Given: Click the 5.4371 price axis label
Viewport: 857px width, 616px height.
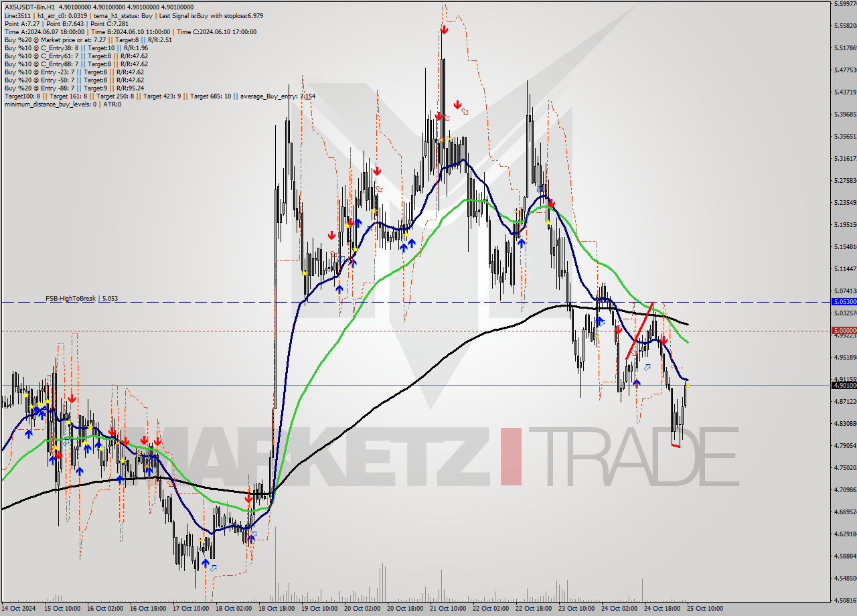Looking at the screenshot, I should click(x=845, y=92).
